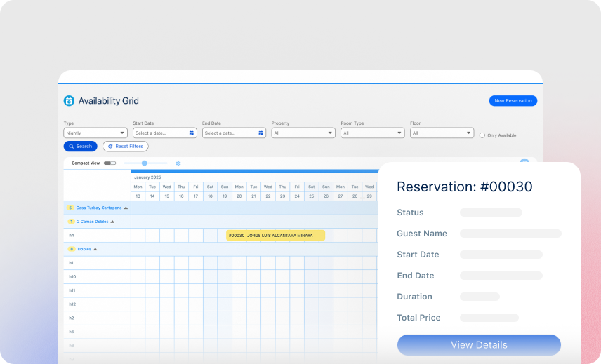Image resolution: width=601 pixels, height=364 pixels.
Task: Open the Type dropdown set to Nightly
Action: (95, 133)
